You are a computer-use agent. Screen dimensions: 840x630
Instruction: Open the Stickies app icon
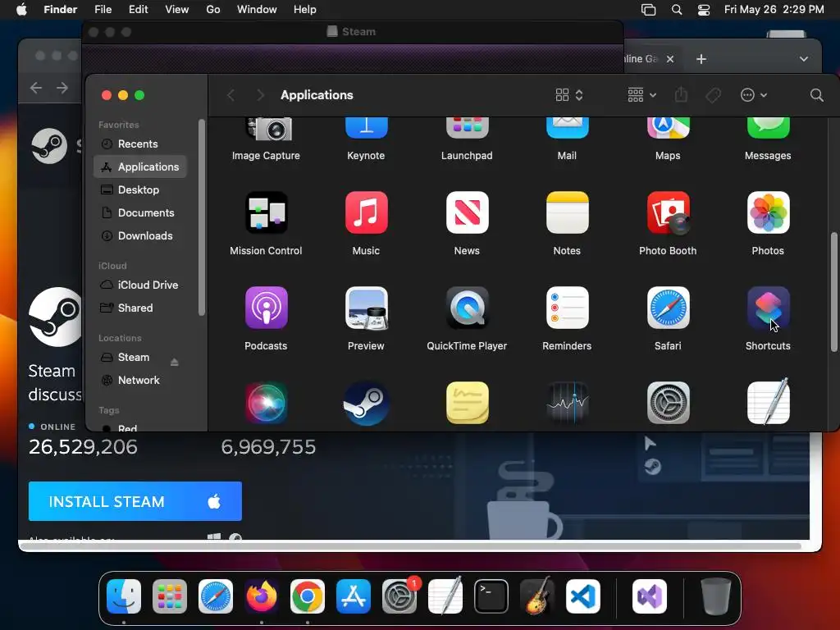(467, 403)
